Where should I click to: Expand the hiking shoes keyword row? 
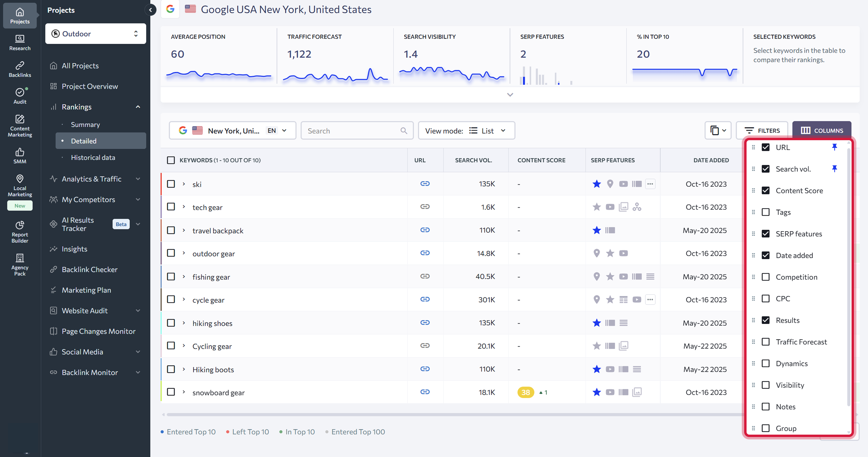pyautogui.click(x=184, y=323)
